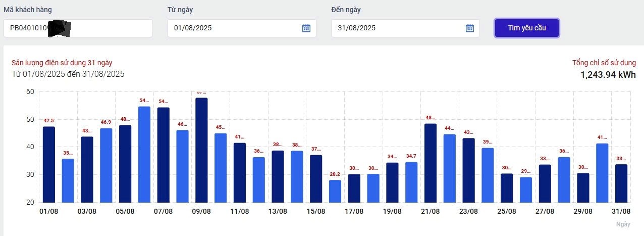This screenshot has height=236, width=644.
Task: Open the Từ ngày calendar picker icon
Action: [x=306, y=28]
